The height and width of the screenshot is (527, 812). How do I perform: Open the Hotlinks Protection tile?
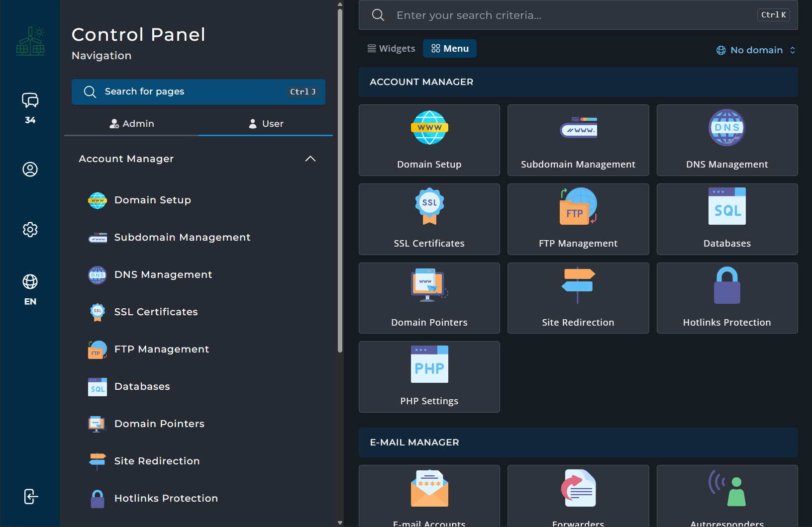pos(726,298)
